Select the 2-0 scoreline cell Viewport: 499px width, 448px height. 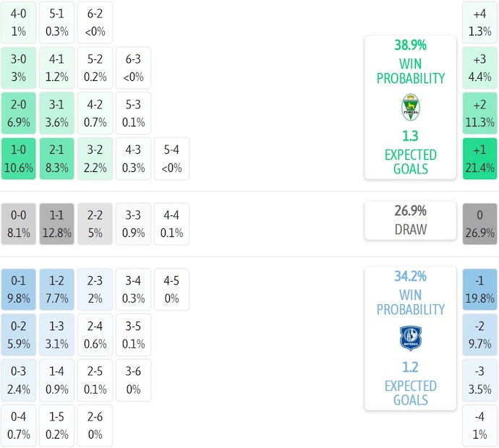coord(18,113)
